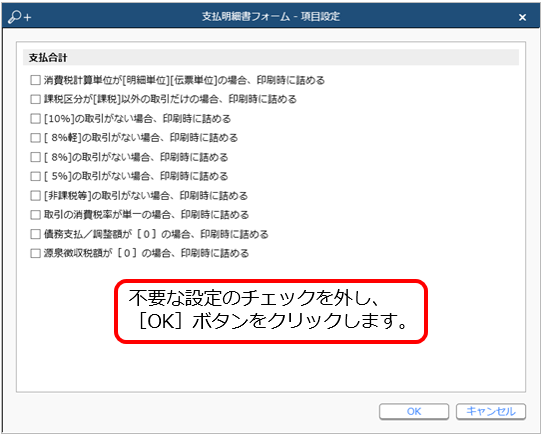Toggle 債務支払／調整額が[0]の場合 checkbox
This screenshot has height=434, width=541.
[x=35, y=234]
